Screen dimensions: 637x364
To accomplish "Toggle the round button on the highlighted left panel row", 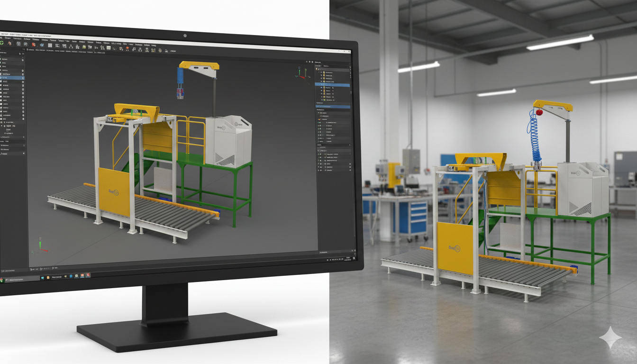I will coord(23,78).
